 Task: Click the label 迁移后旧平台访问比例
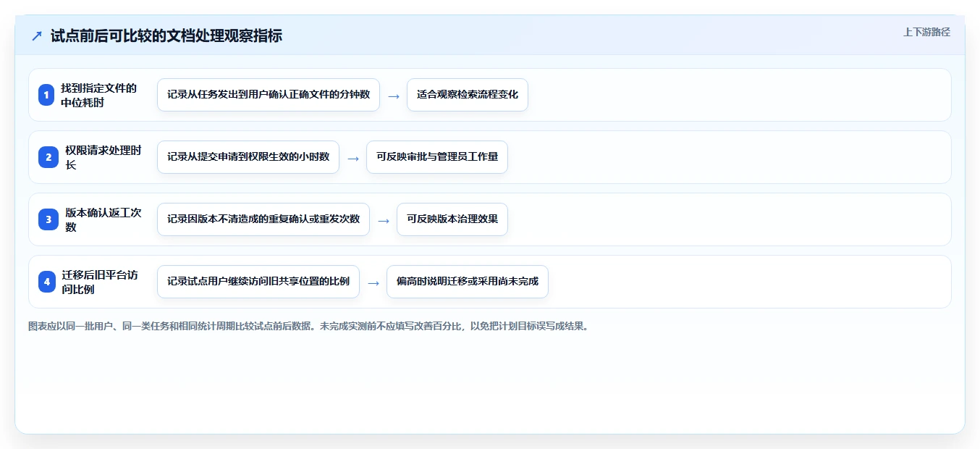tap(100, 282)
